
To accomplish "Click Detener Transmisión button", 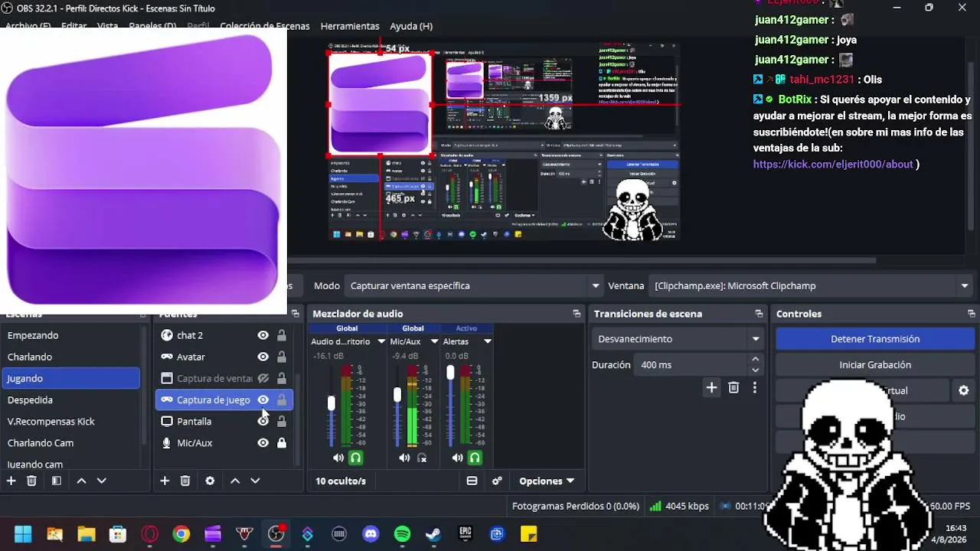I will (x=875, y=339).
